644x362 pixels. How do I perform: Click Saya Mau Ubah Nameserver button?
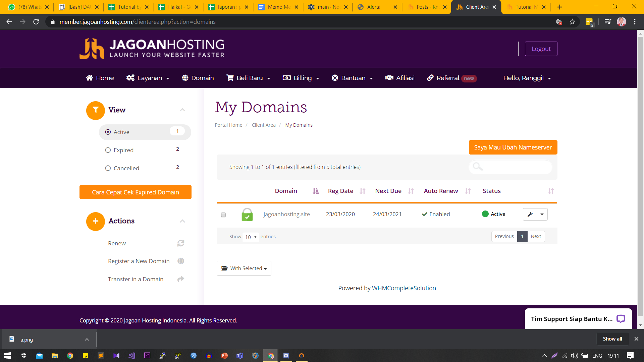coord(513,147)
